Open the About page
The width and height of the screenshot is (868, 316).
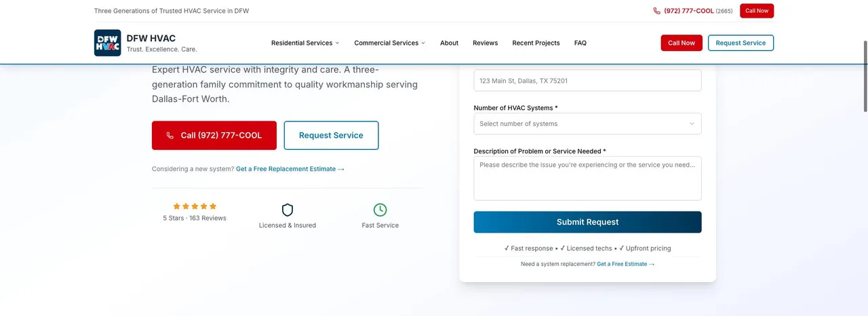449,43
